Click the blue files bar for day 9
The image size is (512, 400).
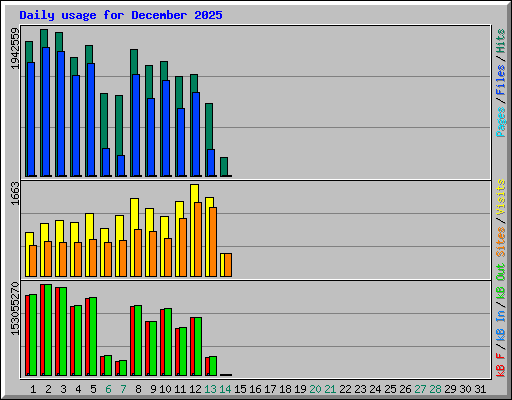pos(151,137)
